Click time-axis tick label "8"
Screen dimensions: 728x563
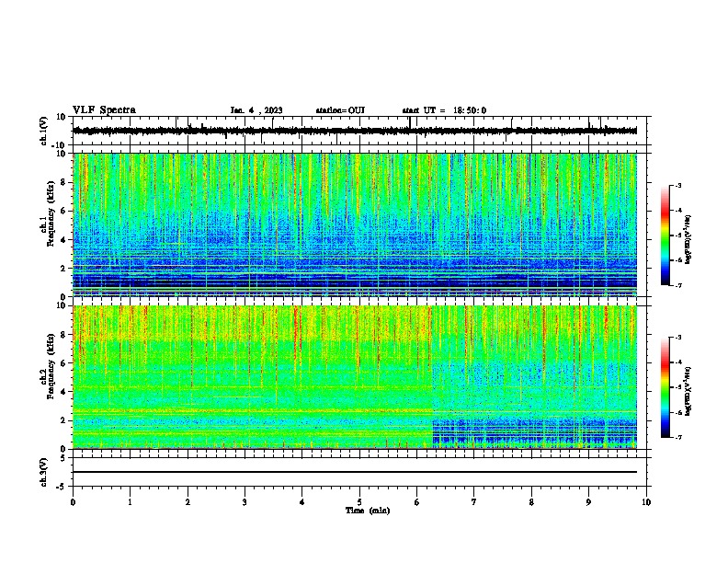tap(531, 502)
